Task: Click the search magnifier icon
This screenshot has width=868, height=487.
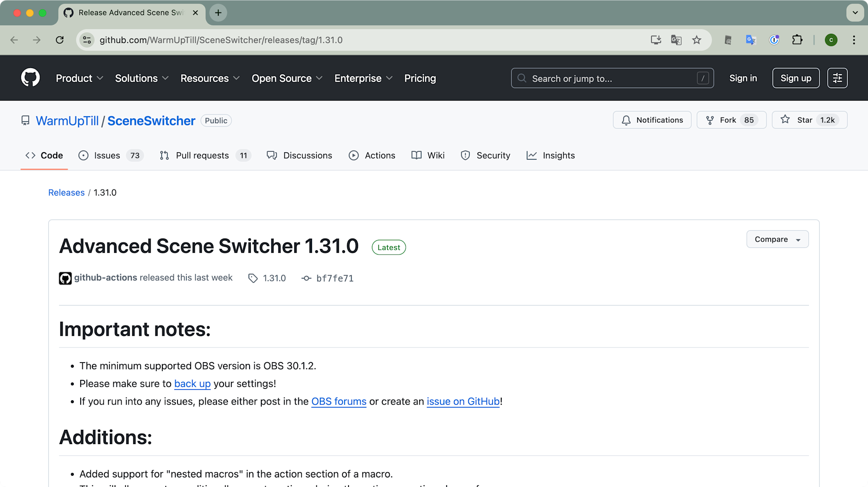Action: tap(522, 78)
